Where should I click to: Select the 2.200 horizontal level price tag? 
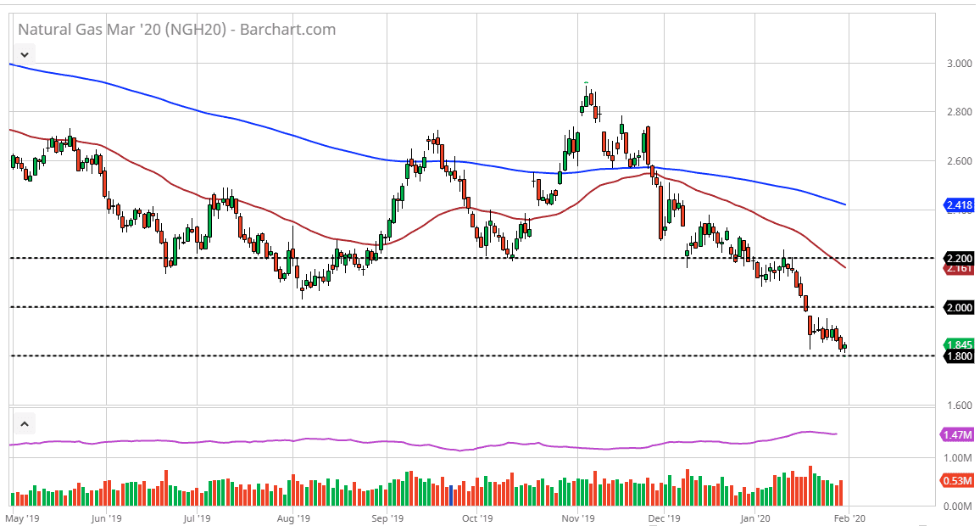tap(960, 258)
